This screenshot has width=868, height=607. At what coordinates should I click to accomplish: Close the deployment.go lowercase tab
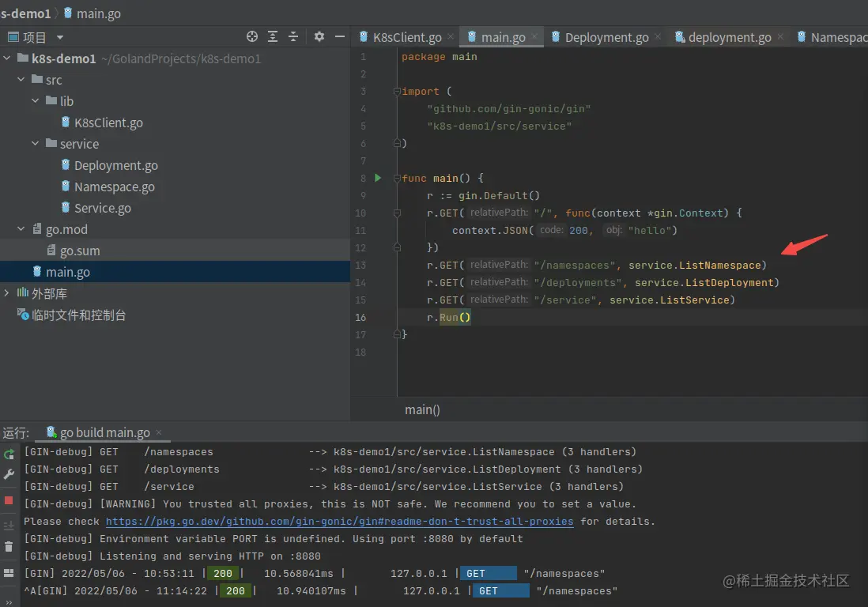[780, 36]
